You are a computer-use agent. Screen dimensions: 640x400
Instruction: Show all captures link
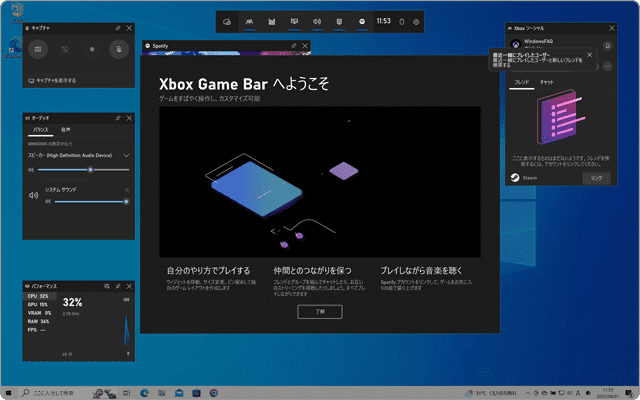[x=52, y=80]
